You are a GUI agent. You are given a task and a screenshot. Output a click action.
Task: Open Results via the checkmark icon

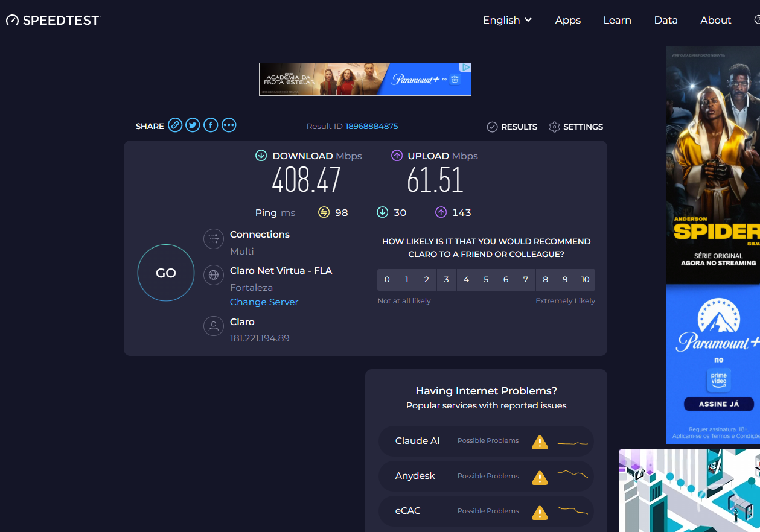493,127
